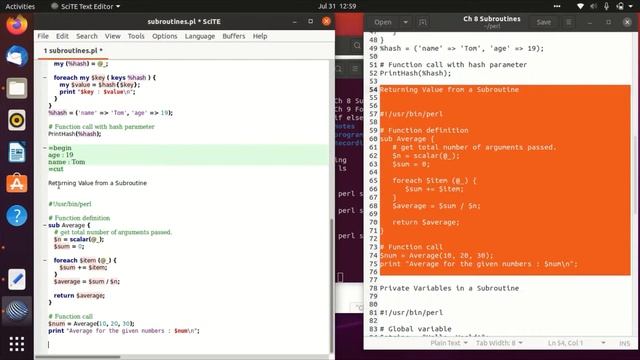The image size is (640, 360).
Task: Click the Open button in gedit
Action: pyautogui.click(x=383, y=22)
